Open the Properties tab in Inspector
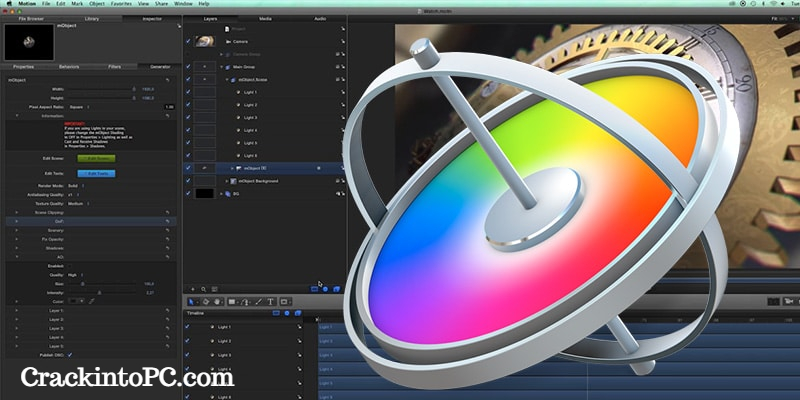The height and width of the screenshot is (400, 800). point(23,67)
